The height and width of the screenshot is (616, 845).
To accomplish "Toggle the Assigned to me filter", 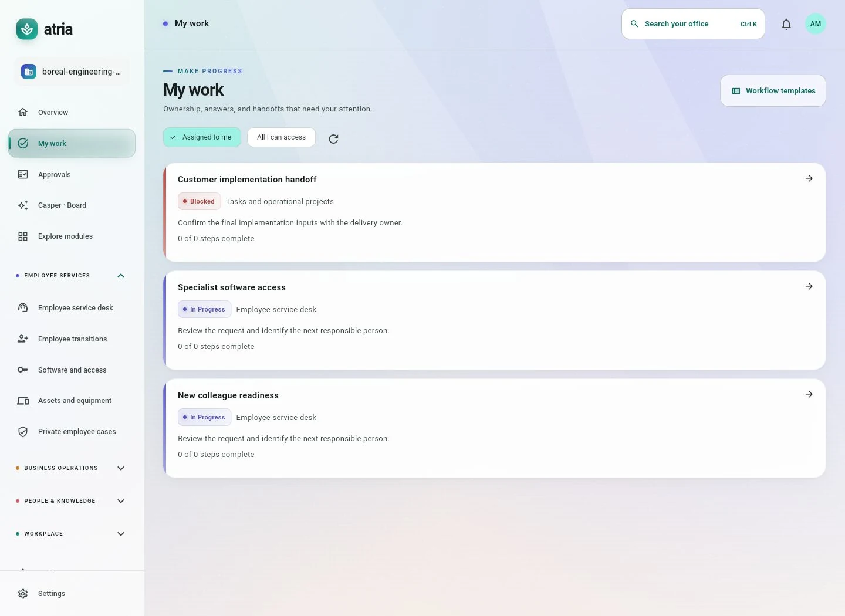I will tap(202, 137).
